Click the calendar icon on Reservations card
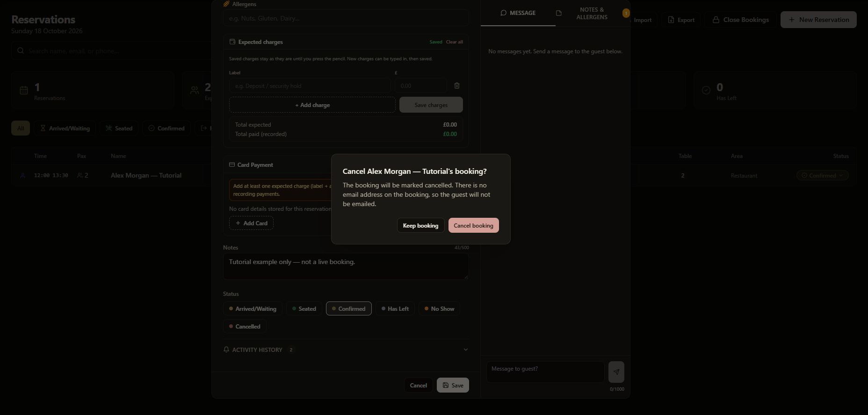The height and width of the screenshot is (415, 868). 24,90
